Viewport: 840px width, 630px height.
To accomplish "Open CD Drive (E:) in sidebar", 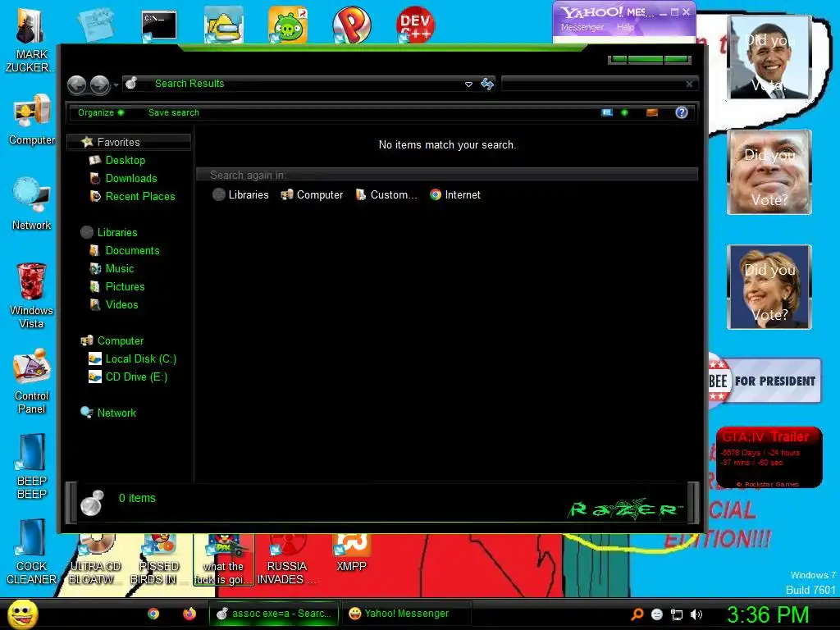I will (136, 377).
